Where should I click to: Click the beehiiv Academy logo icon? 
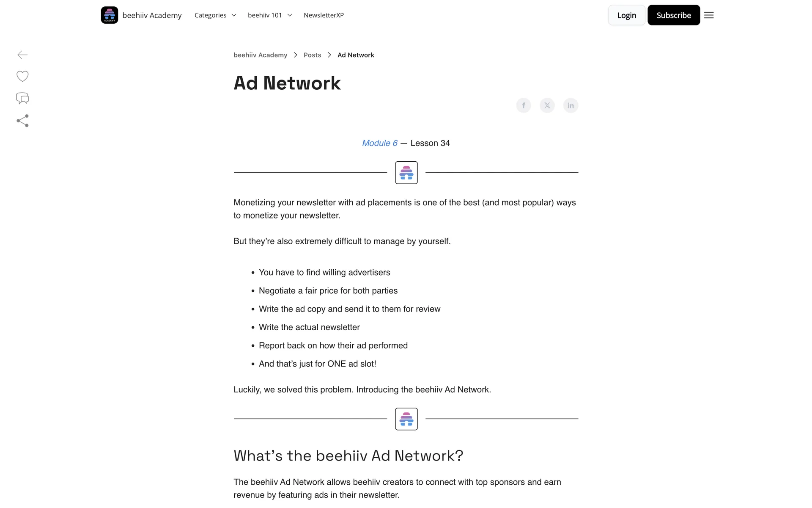[110, 15]
